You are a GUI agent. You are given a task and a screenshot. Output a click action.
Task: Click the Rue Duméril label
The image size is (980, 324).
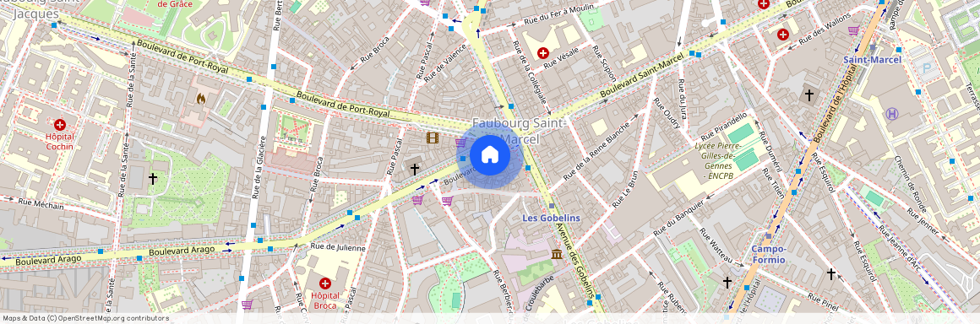(x=770, y=152)
